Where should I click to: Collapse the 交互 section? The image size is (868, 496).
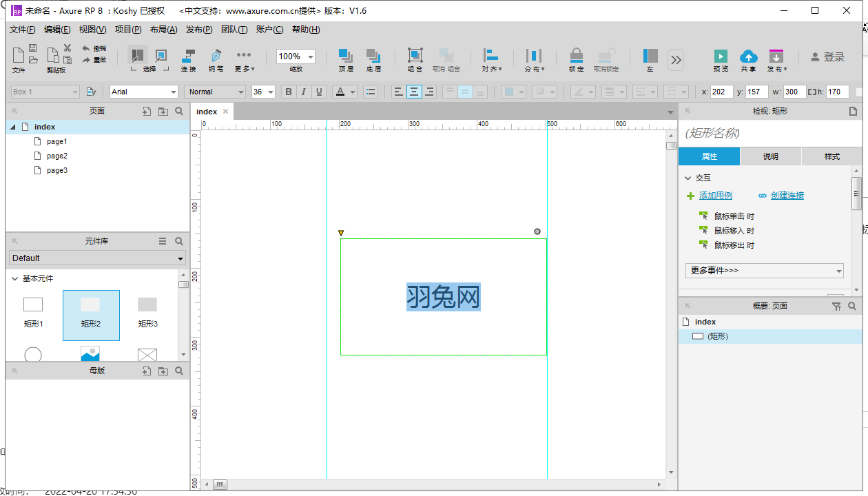(x=688, y=178)
